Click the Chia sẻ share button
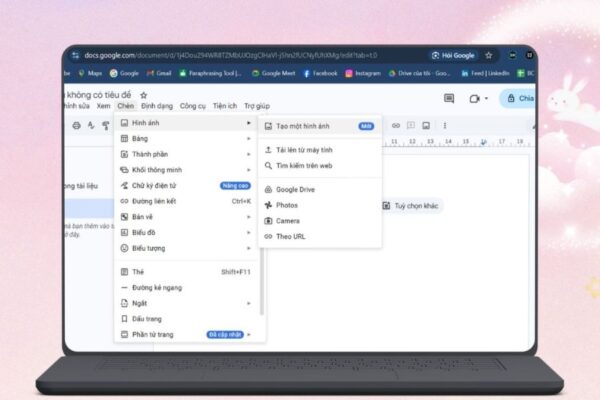This screenshot has height=400, width=600. coord(521,98)
